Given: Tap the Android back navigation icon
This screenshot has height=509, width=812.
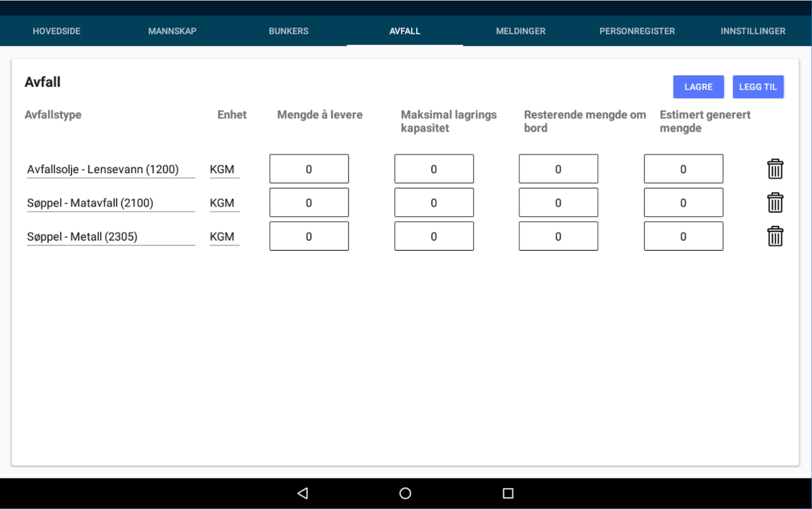Looking at the screenshot, I should tap(303, 493).
